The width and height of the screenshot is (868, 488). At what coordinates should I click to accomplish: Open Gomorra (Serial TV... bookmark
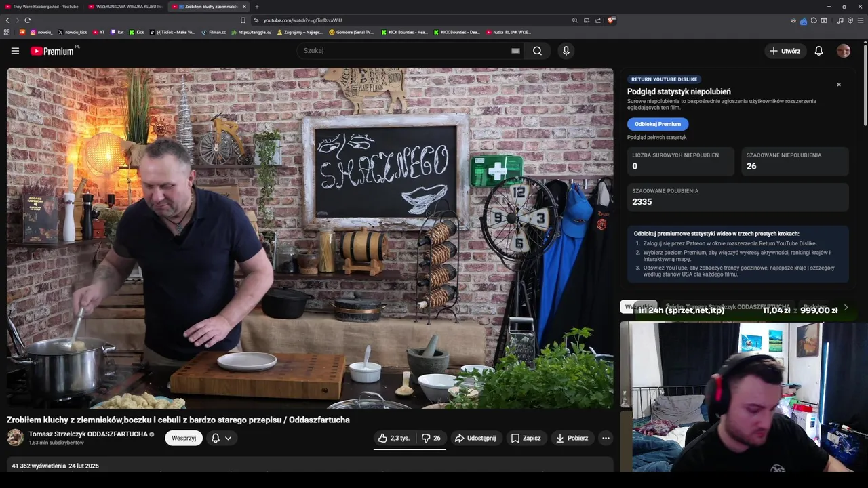coord(351,32)
